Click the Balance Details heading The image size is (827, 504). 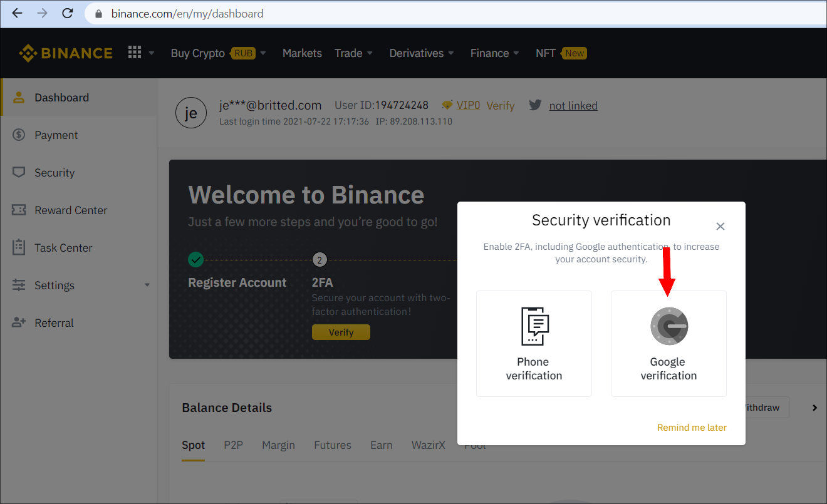(x=227, y=408)
